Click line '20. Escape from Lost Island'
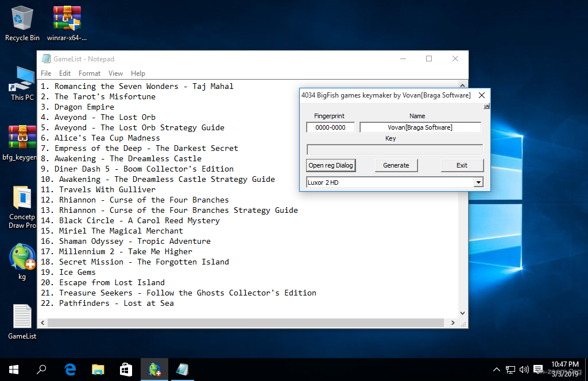This screenshot has width=588, height=381. (102, 283)
